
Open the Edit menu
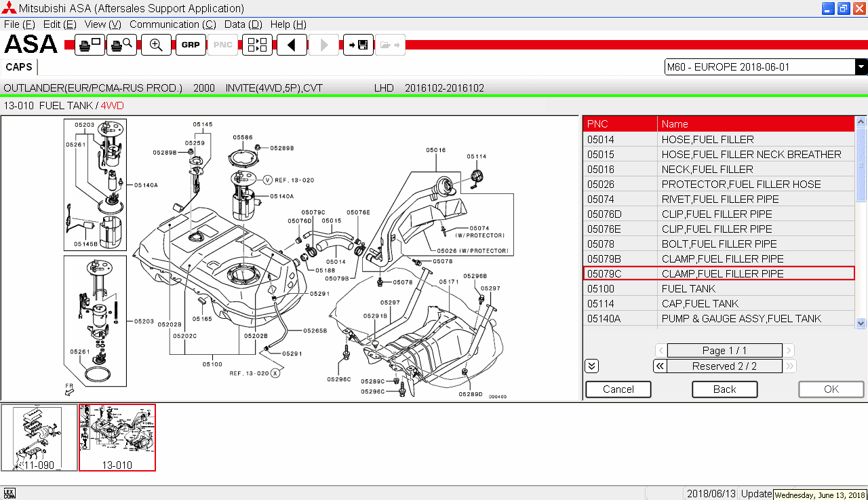pos(60,24)
